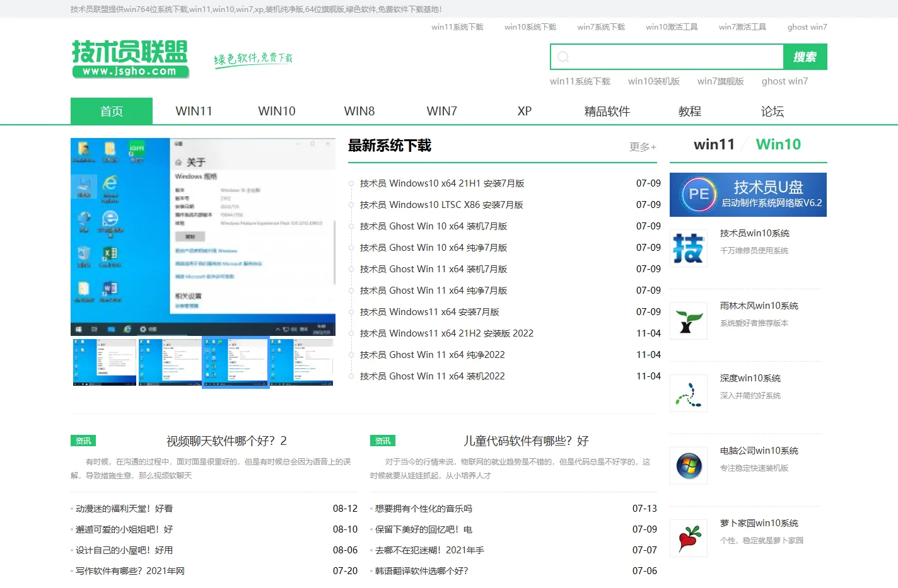
Task: Select the highlighted third slideshow thumbnail
Action: pos(236,362)
